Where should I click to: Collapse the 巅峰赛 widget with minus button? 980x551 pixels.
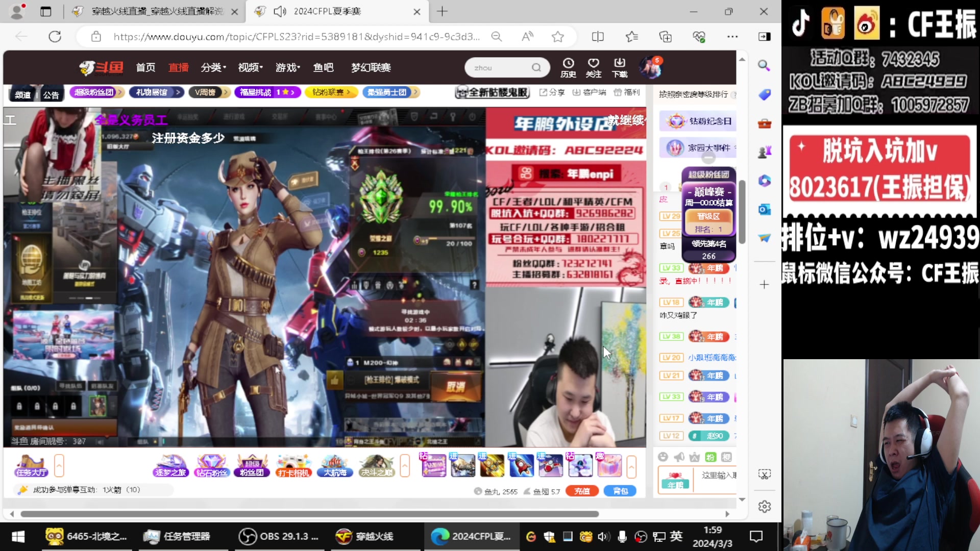[x=708, y=158]
